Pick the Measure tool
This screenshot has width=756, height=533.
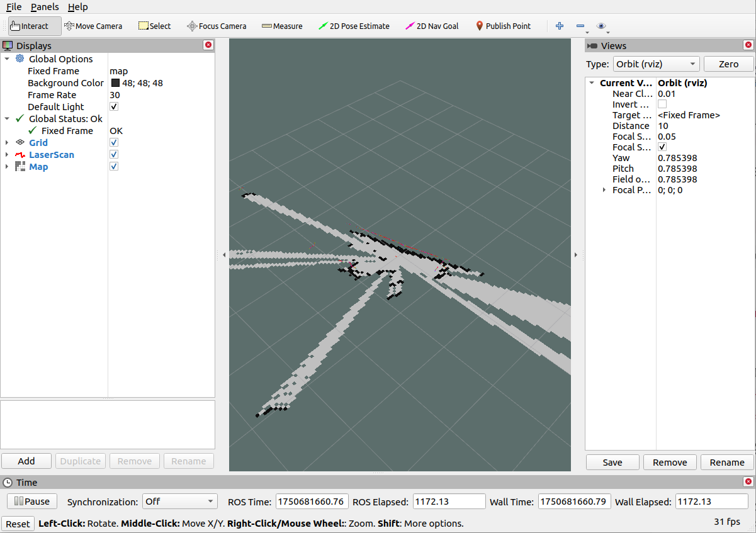[x=282, y=26]
